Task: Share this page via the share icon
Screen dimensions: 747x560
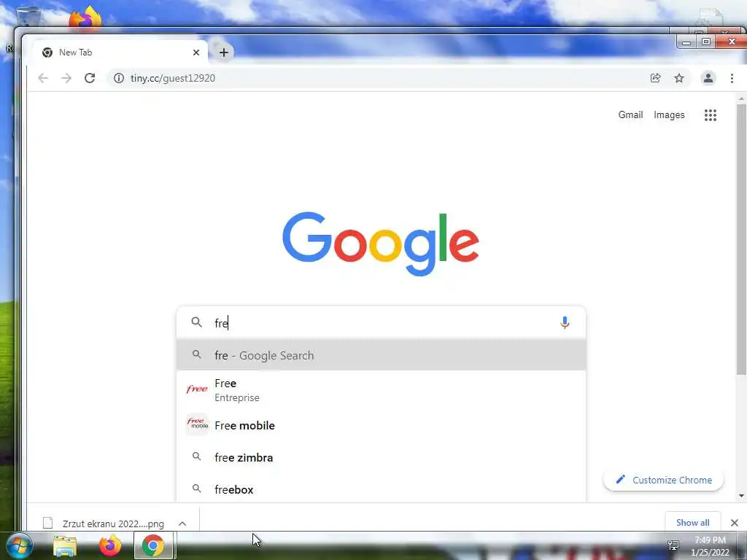Action: [x=656, y=78]
